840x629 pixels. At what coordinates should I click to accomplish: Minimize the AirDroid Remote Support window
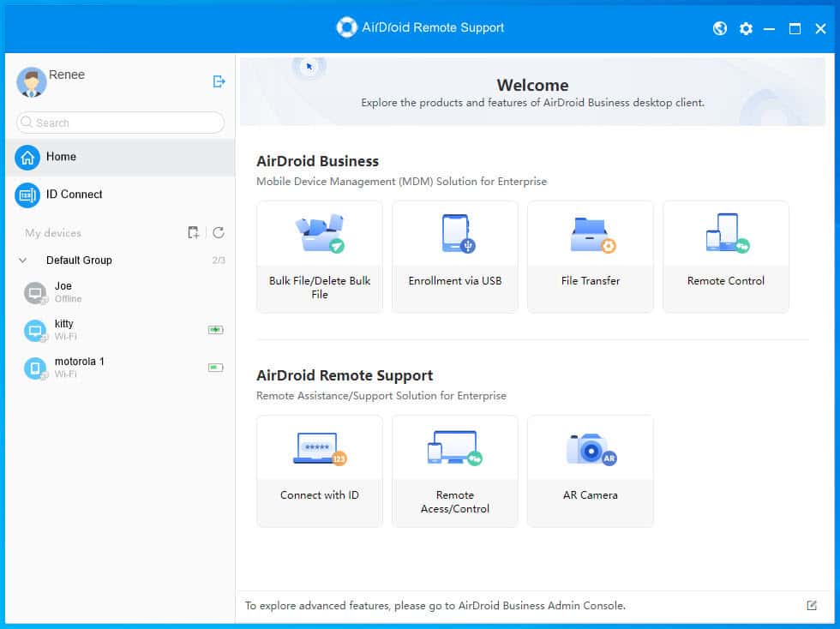(x=770, y=28)
